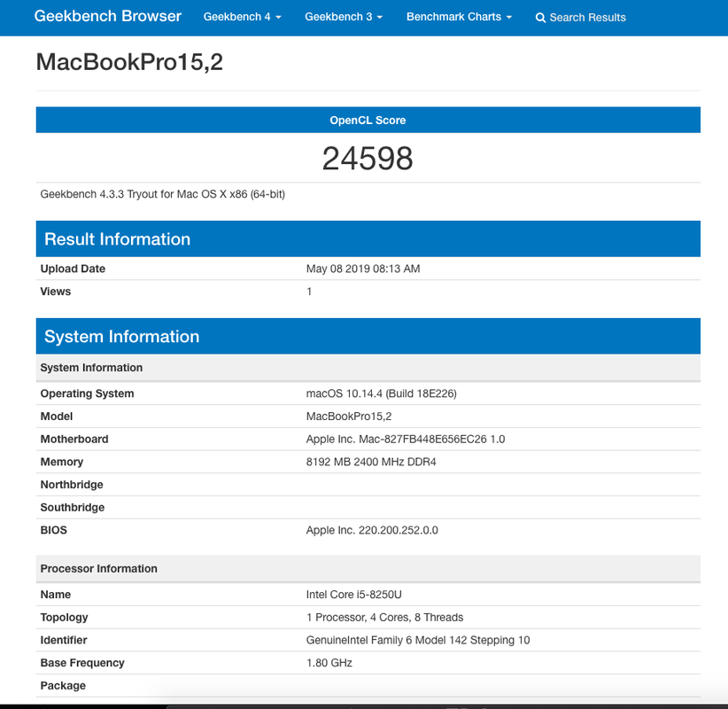Click the OpenCL Score header
This screenshot has height=709, width=728.
click(368, 120)
